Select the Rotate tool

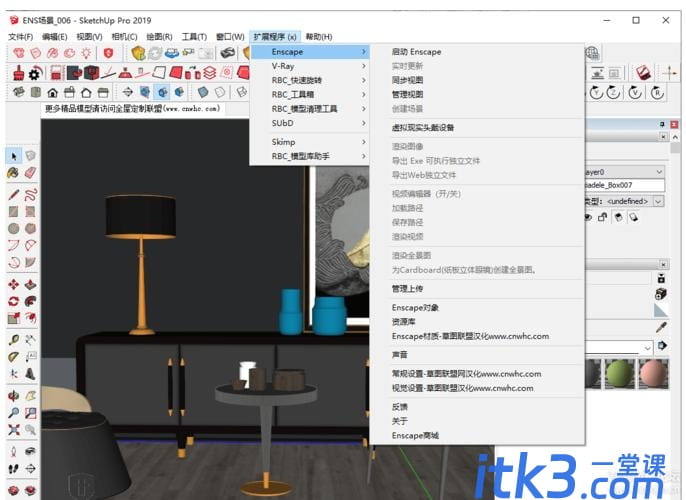14,301
